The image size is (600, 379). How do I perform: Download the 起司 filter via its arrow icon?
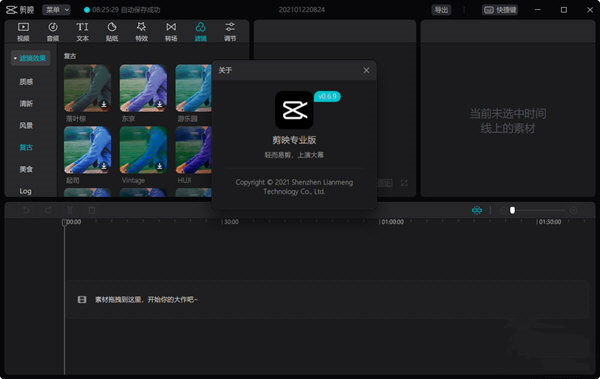[104, 166]
